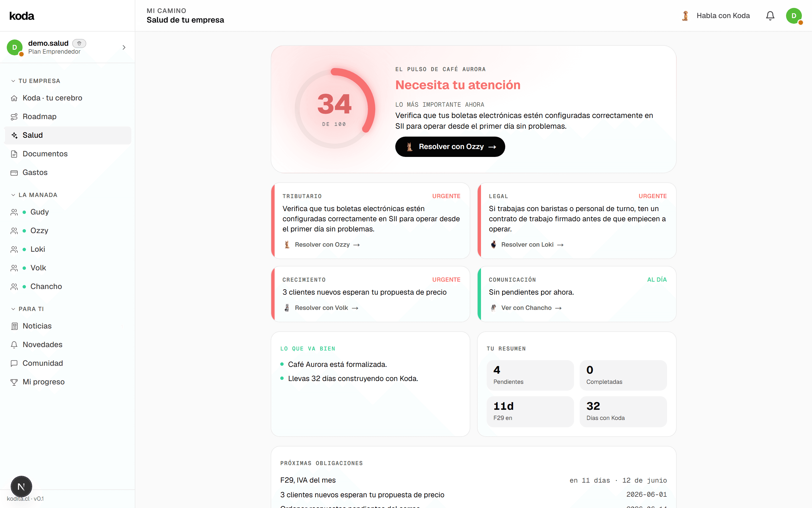Viewport: 812px width, 508px height.
Task: Click the circular health score gauge showing 34
Action: pyautogui.click(x=335, y=108)
